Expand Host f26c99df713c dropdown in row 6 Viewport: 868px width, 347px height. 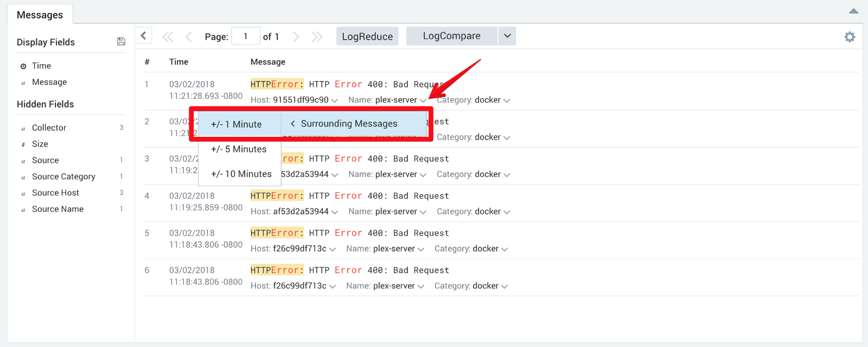tap(333, 286)
